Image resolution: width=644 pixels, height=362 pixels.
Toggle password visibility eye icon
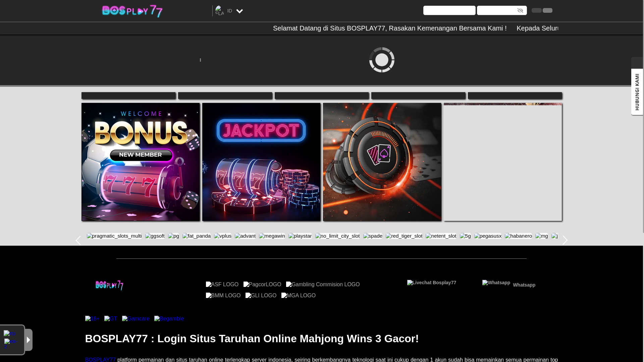coord(520,11)
